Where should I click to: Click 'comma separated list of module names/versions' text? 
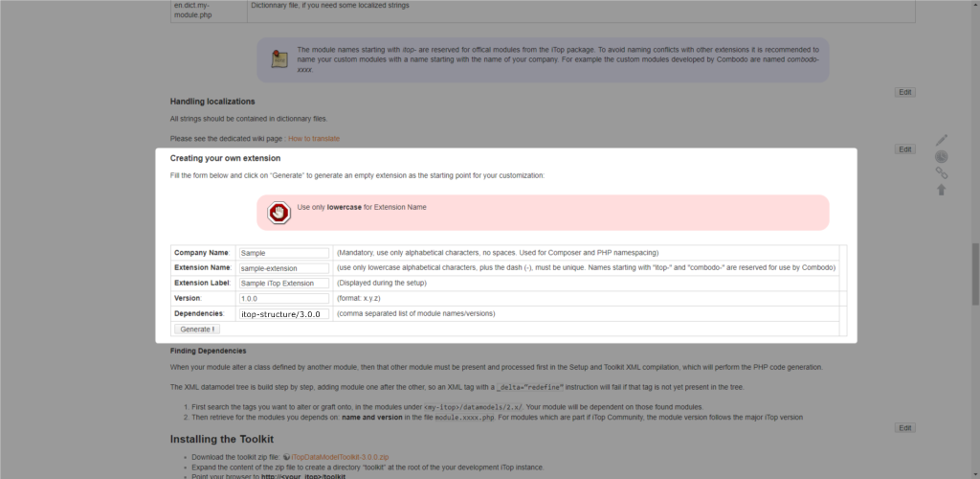pos(415,313)
